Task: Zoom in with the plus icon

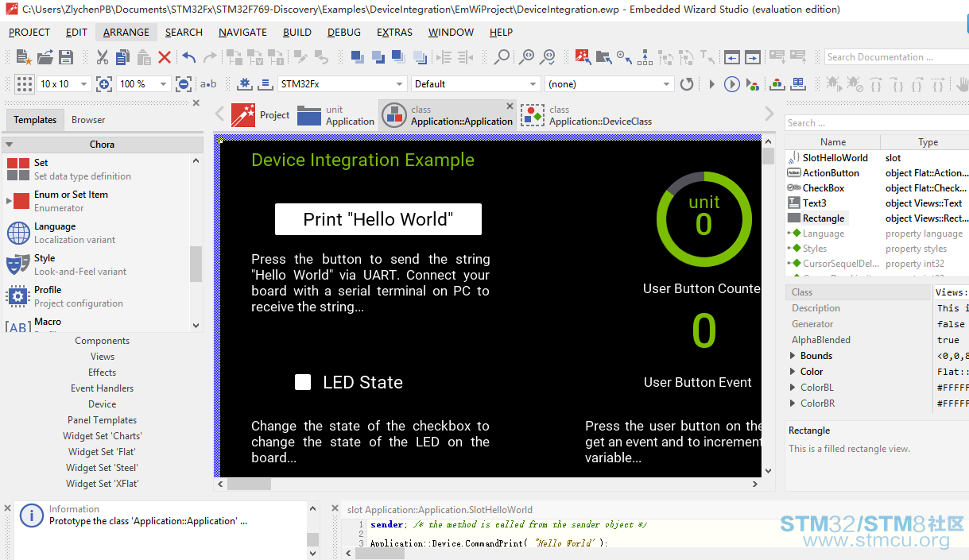Action: click(104, 84)
